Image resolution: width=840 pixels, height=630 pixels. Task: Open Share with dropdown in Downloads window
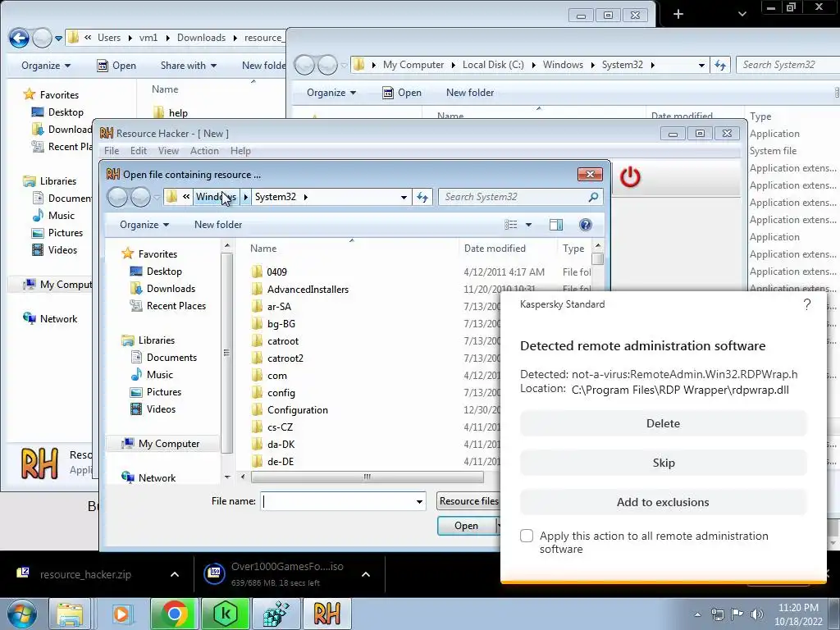coord(189,66)
